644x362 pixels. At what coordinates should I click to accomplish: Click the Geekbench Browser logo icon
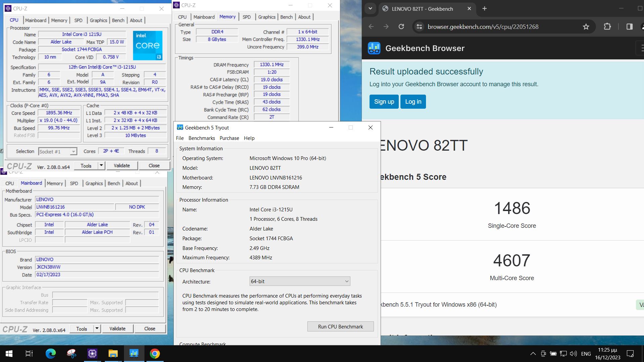(374, 48)
